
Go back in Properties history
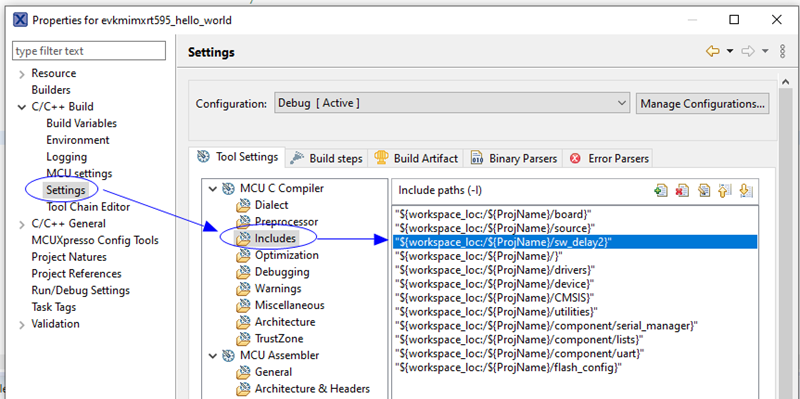(x=713, y=51)
